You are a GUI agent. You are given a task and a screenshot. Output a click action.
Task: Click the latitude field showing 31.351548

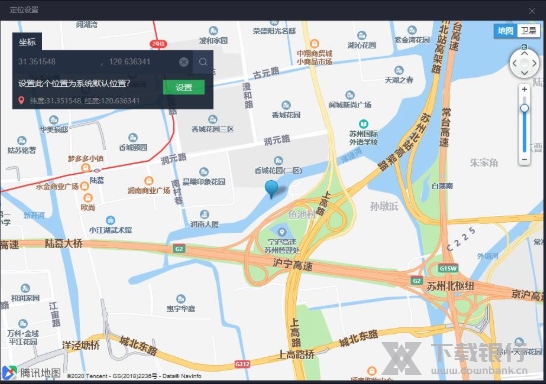click(56, 62)
